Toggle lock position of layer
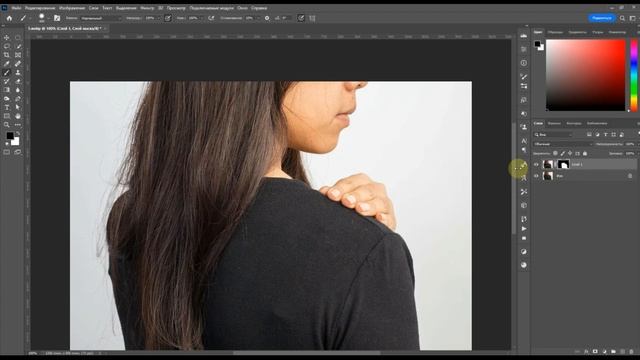640x360 pixels. click(x=570, y=153)
